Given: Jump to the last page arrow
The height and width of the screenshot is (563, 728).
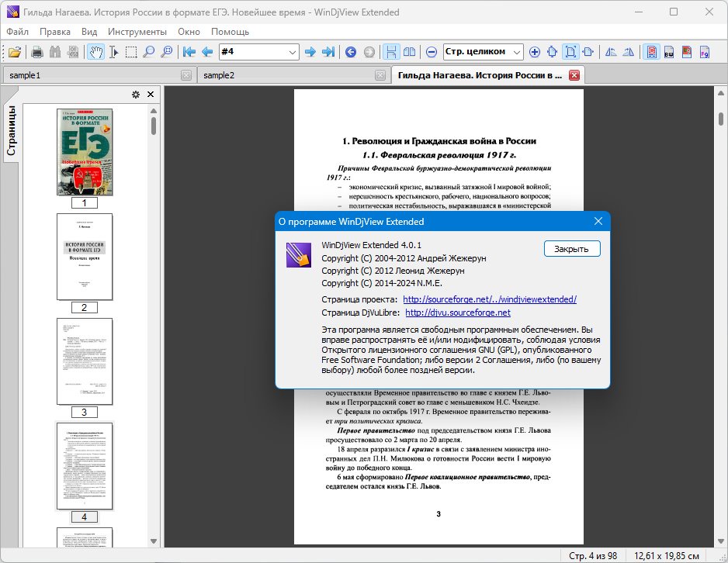Looking at the screenshot, I should (328, 52).
